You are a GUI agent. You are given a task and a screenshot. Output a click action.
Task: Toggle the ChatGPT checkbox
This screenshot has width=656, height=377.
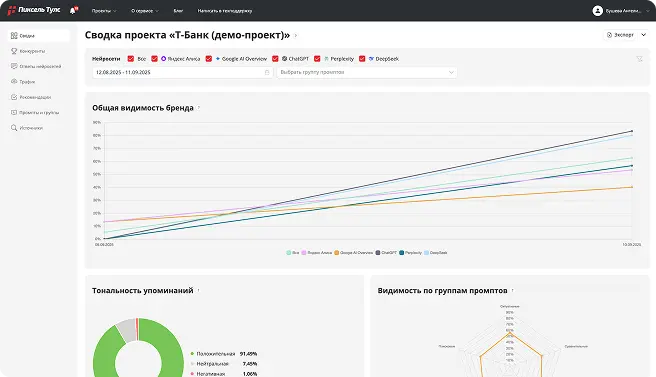[x=275, y=59]
